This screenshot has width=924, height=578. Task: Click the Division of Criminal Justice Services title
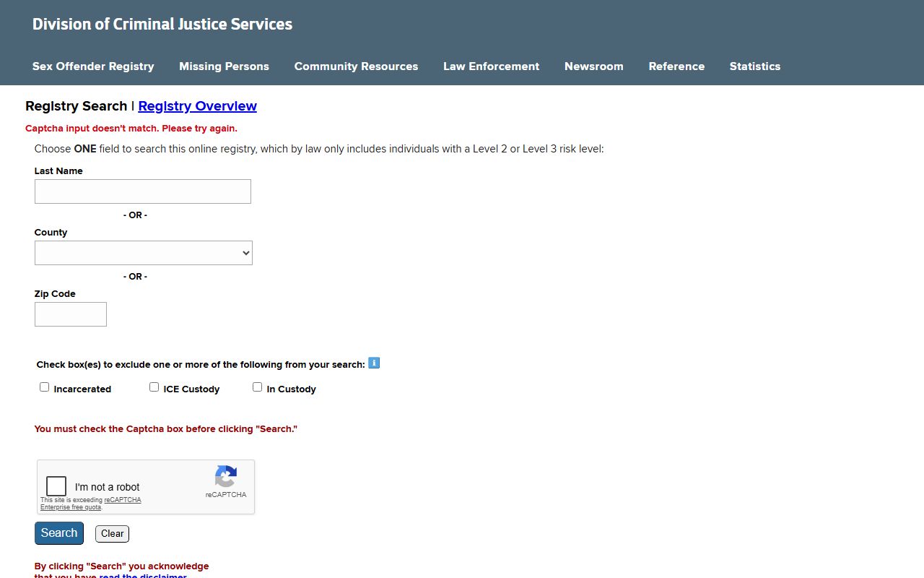(162, 24)
